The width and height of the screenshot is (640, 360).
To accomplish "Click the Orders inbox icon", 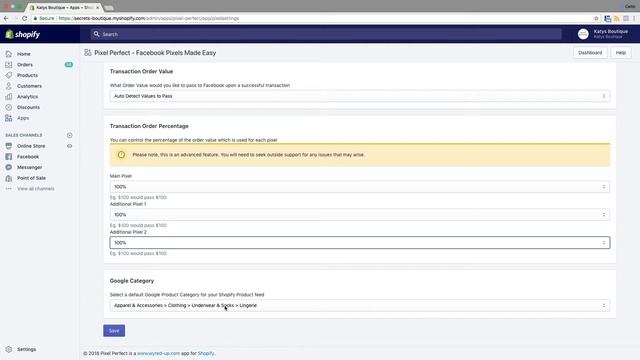I will point(9,64).
